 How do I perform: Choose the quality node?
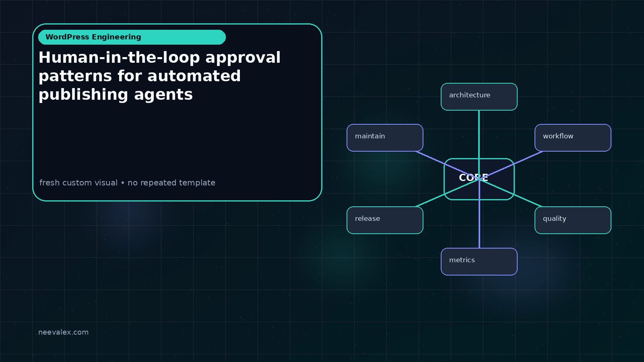(573, 220)
